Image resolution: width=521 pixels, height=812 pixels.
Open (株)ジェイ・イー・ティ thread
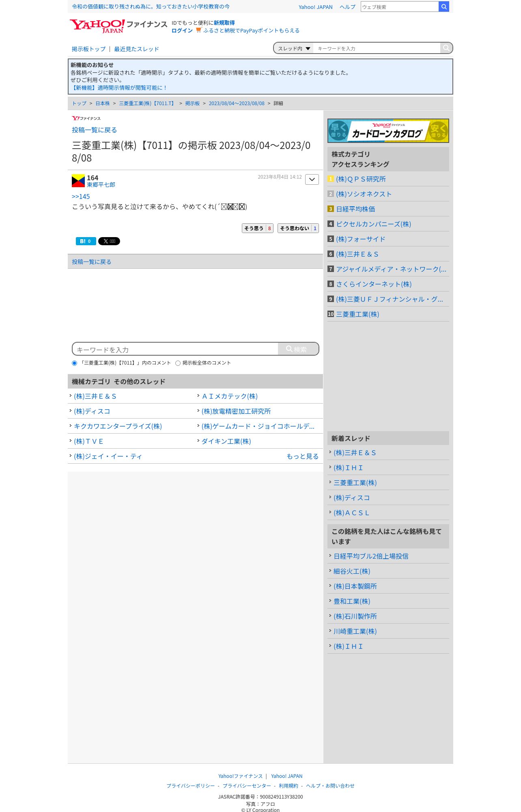point(108,456)
